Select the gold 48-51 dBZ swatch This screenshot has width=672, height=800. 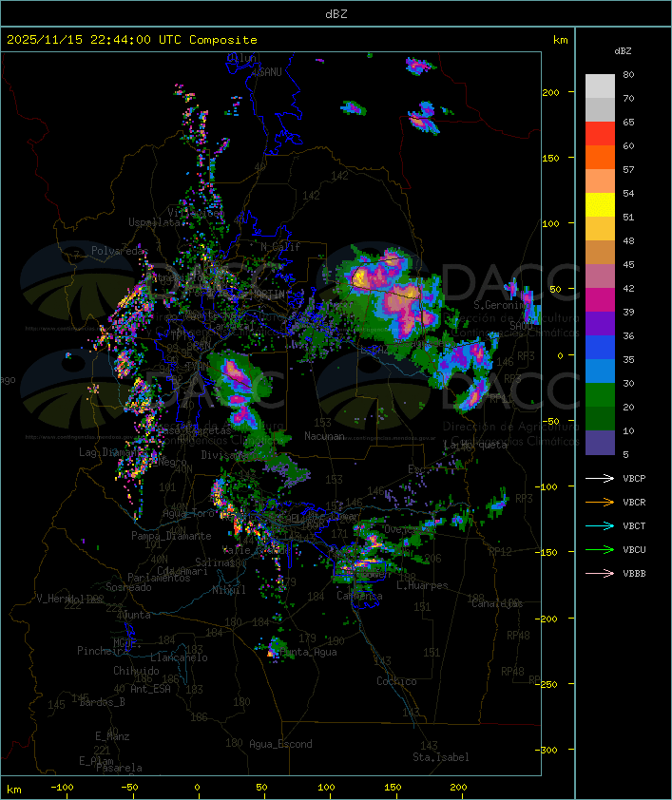click(x=600, y=229)
